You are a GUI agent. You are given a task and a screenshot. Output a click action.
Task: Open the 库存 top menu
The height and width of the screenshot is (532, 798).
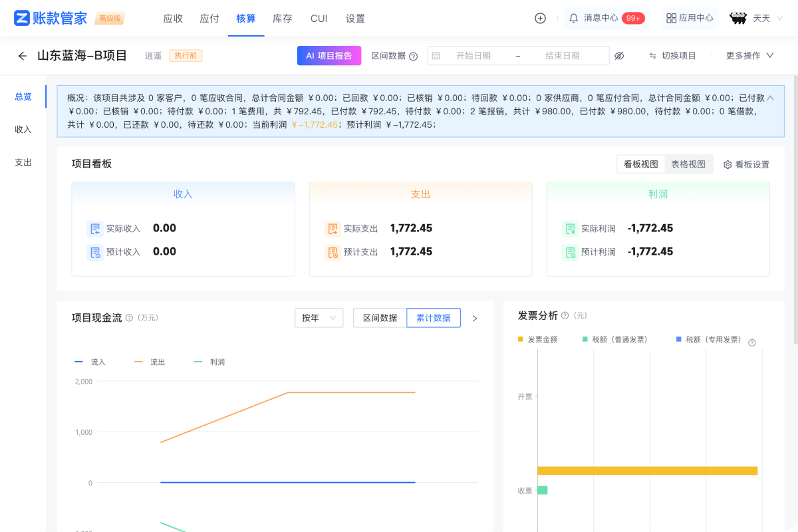coord(282,19)
